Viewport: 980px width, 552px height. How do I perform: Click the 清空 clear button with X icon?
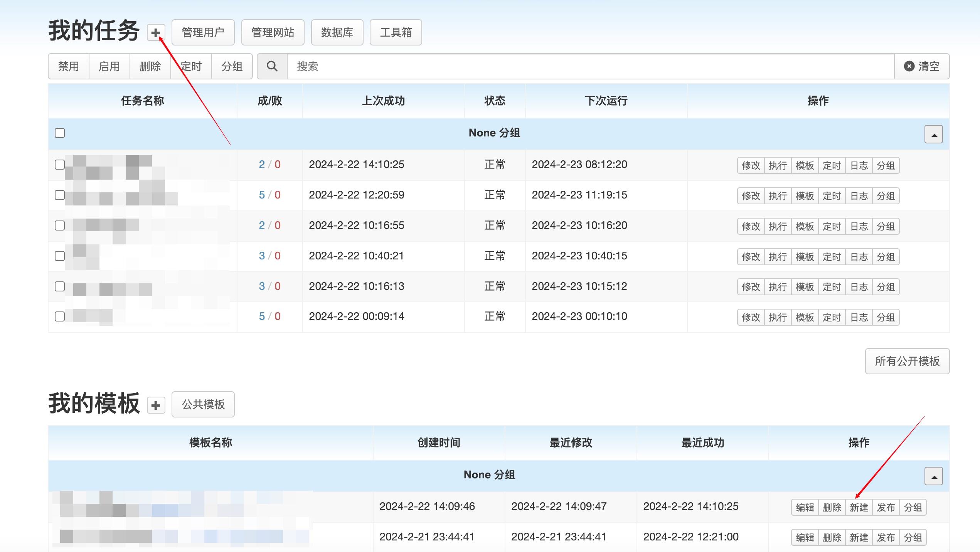pos(921,66)
